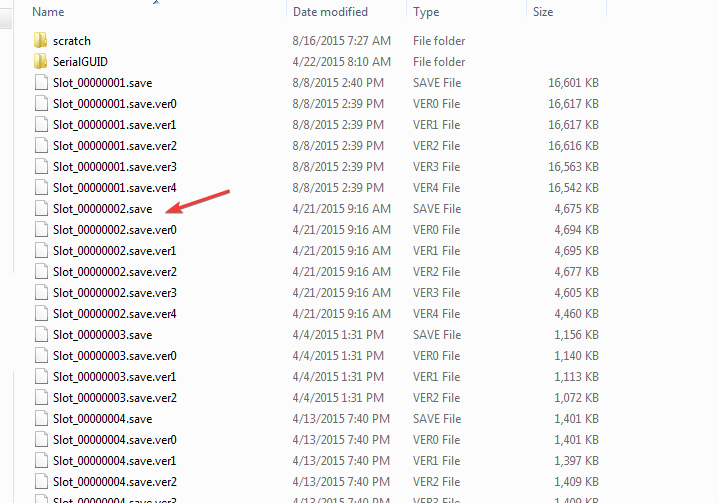Select file name Slot_00000004.save.ver1
The width and height of the screenshot is (719, 503).
point(115,461)
